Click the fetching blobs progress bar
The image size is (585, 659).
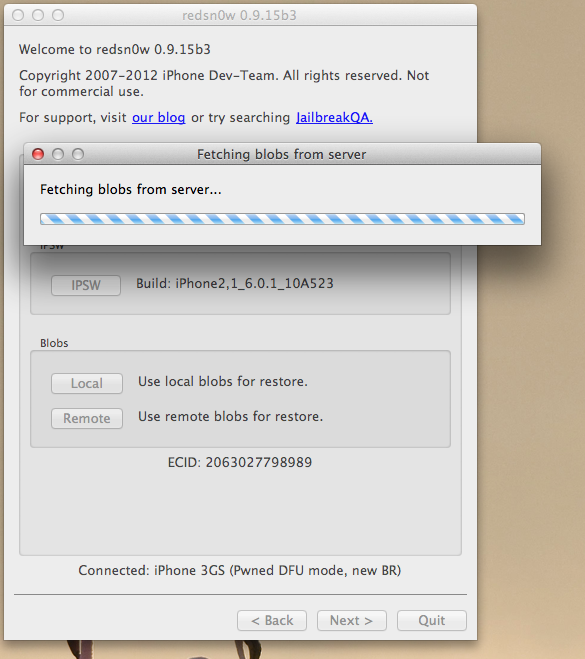tap(282, 219)
